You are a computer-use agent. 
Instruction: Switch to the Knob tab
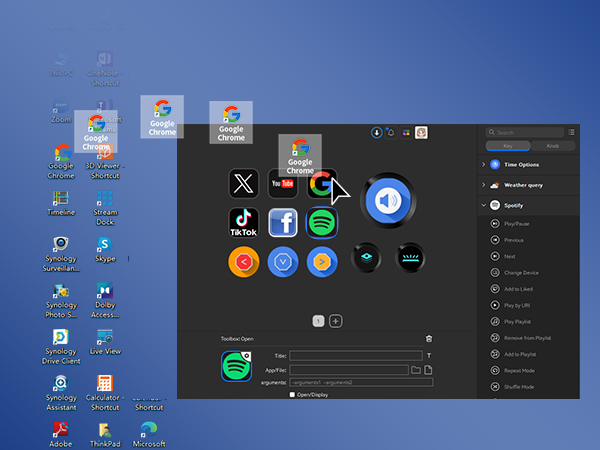[x=553, y=146]
